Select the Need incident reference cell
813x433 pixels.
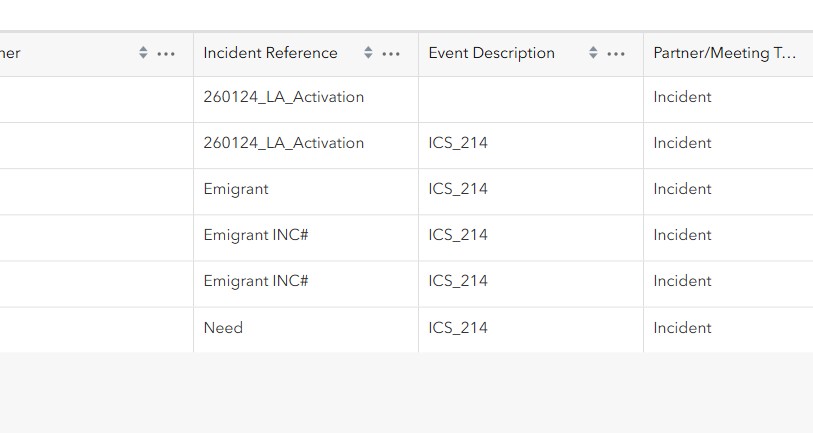tap(306, 330)
